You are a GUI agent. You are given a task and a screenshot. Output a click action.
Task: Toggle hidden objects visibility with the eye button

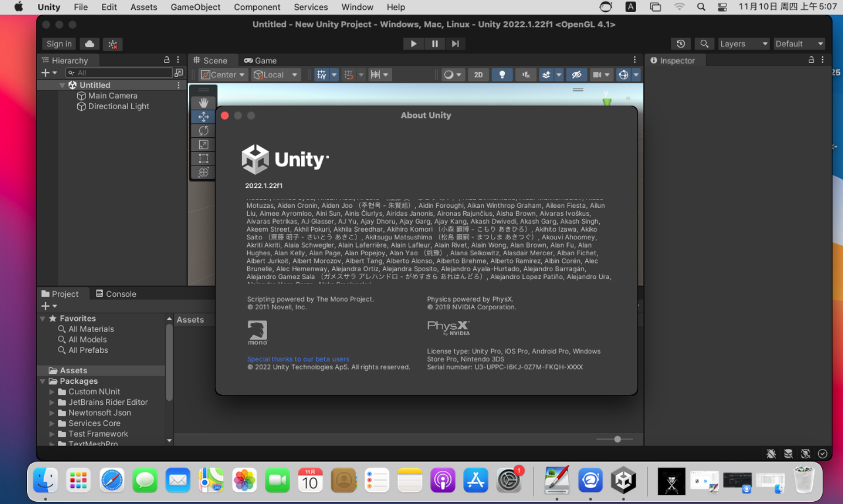(x=577, y=75)
